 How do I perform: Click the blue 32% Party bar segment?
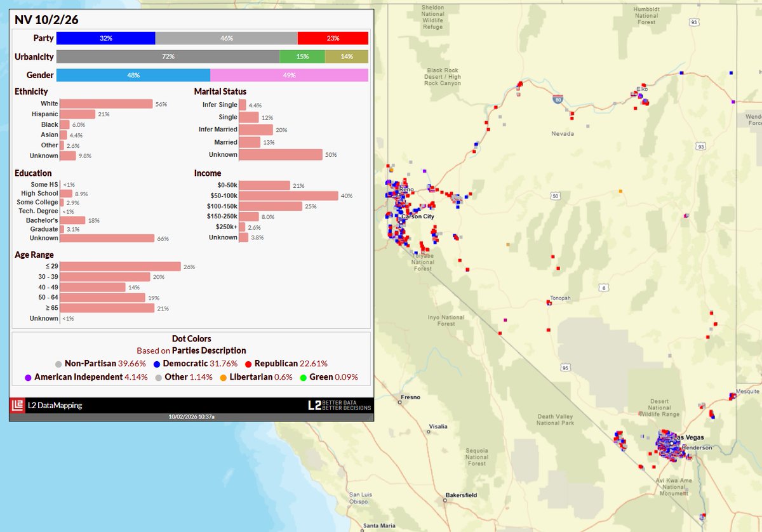pos(105,38)
